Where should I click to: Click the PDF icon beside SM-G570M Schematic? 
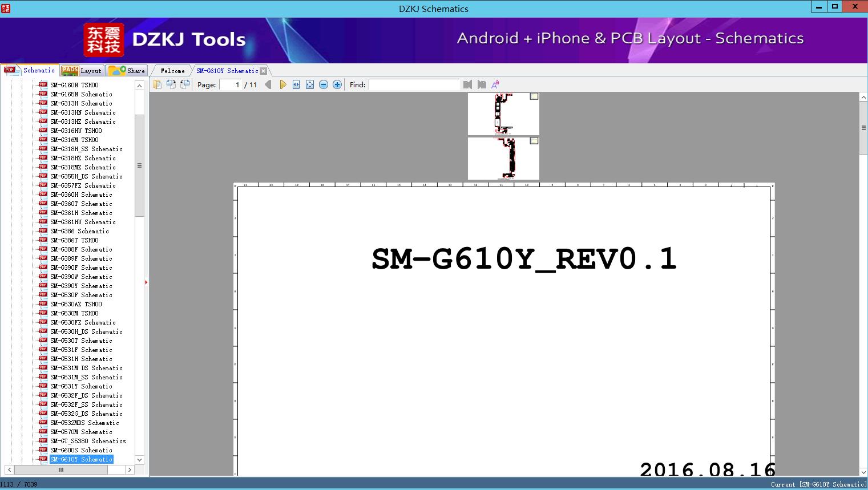[x=43, y=431]
